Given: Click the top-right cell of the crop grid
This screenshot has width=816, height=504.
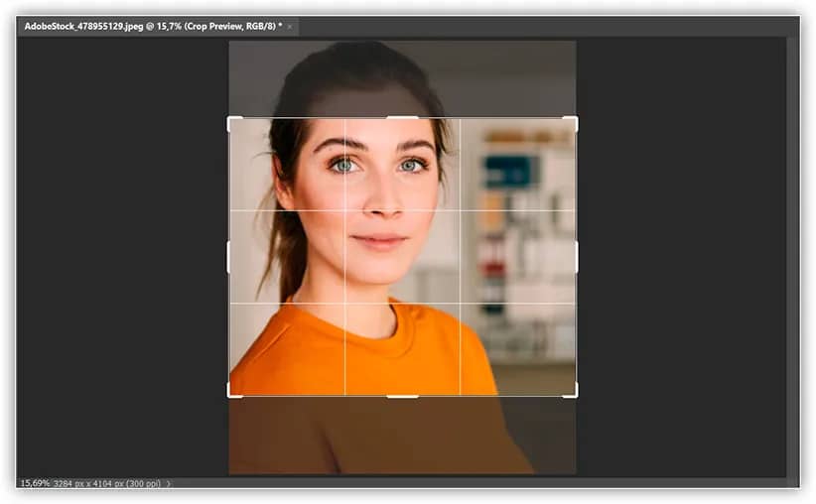Looking at the screenshot, I should pos(517,165).
